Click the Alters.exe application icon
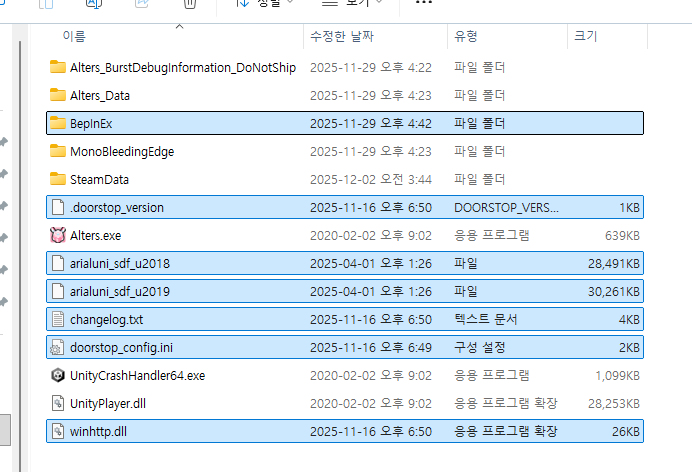Image resolution: width=692 pixels, height=472 pixels. 57,235
